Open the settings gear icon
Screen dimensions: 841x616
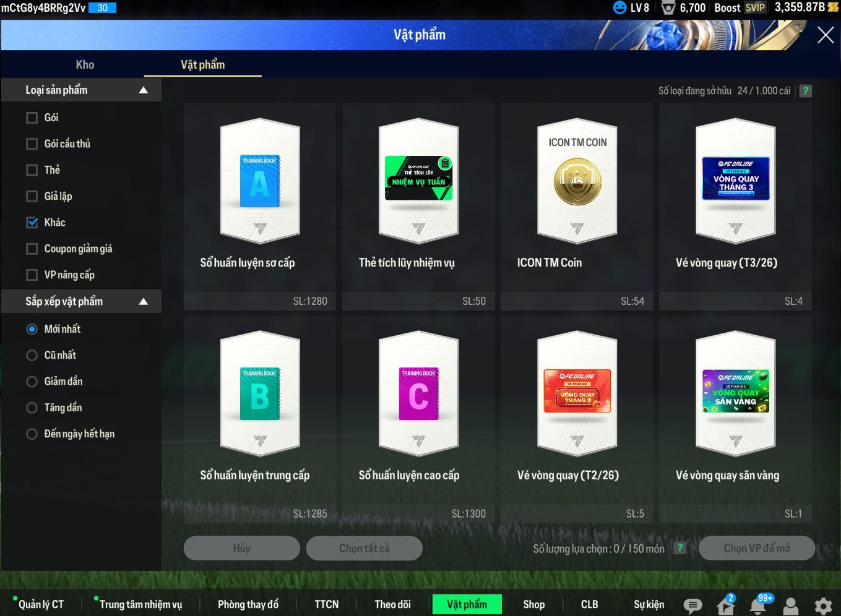(823, 605)
